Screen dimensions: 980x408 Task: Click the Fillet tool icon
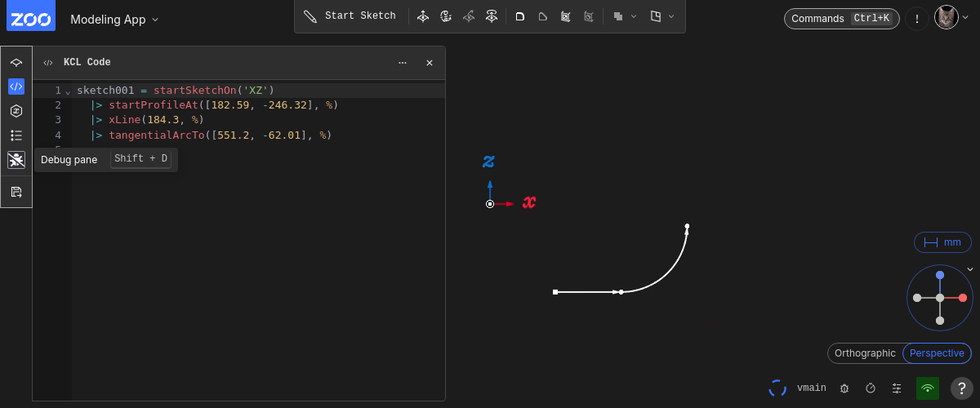point(520,16)
